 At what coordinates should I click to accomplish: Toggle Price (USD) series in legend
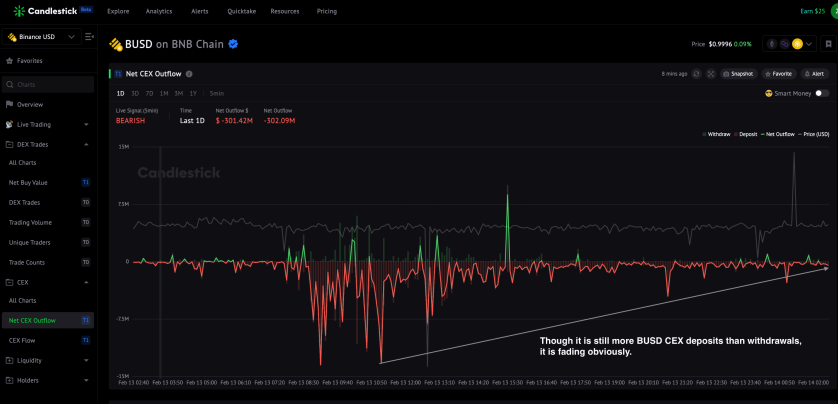coord(813,135)
